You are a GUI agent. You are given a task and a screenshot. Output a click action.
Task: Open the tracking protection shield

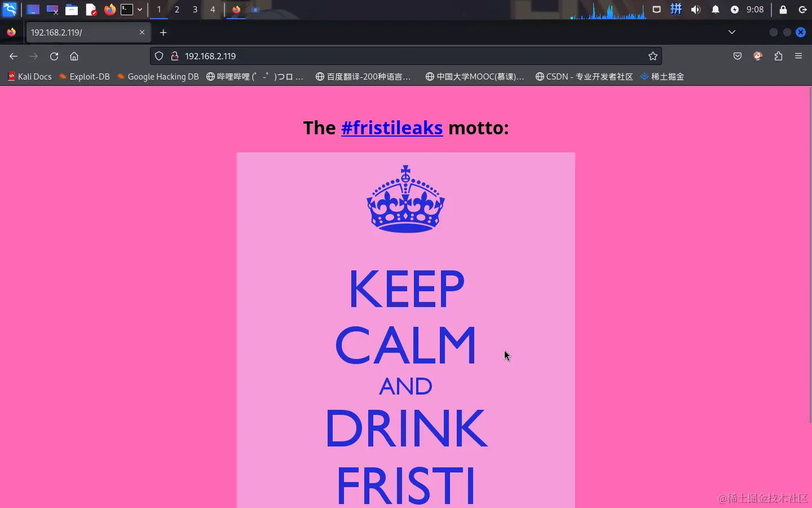(159, 56)
